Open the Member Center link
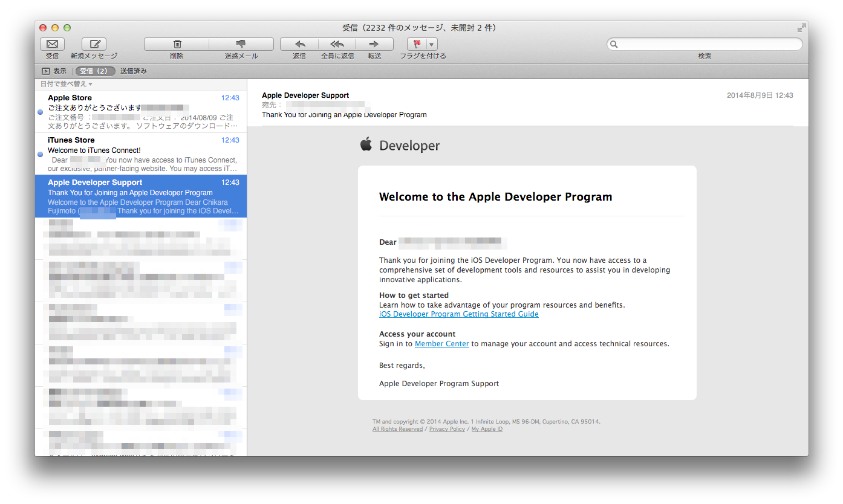The image size is (843, 504). click(441, 344)
